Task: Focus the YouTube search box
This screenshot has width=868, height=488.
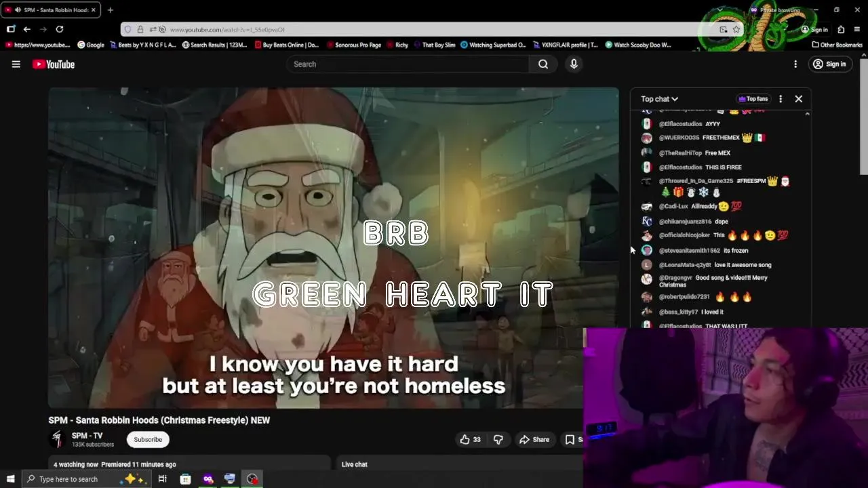Action: pyautogui.click(x=408, y=64)
